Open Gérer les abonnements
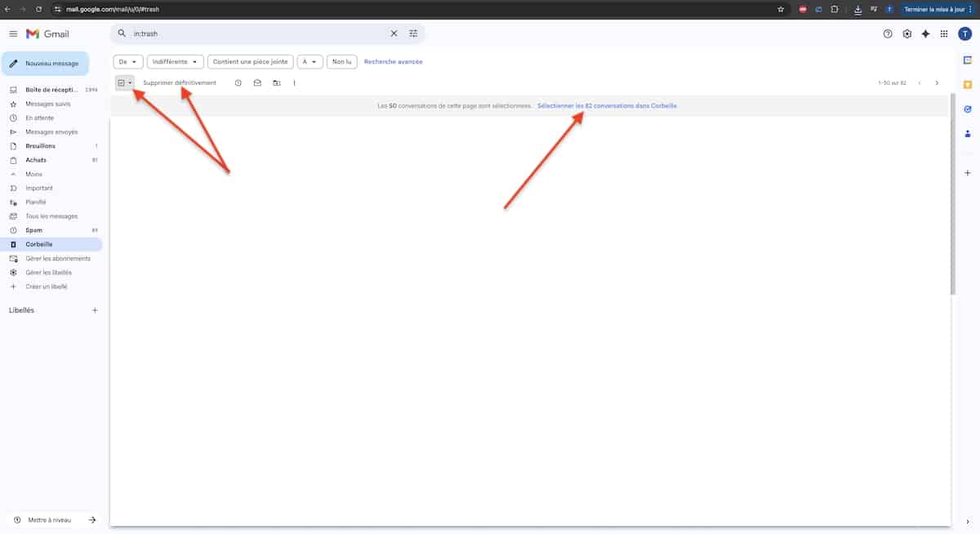 click(51, 258)
